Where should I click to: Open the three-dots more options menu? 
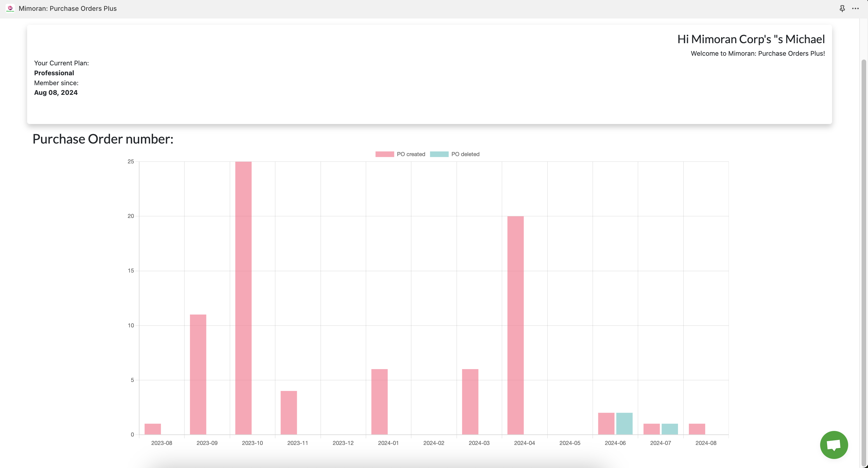[x=855, y=8]
